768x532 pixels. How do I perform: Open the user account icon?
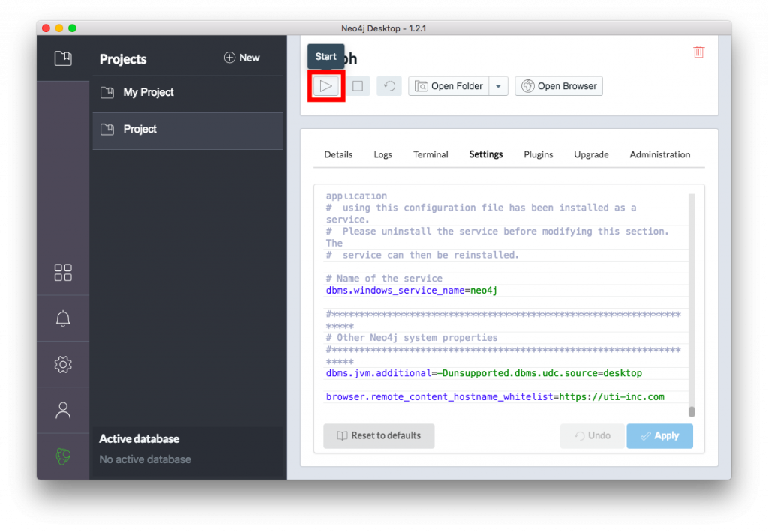[x=63, y=410]
